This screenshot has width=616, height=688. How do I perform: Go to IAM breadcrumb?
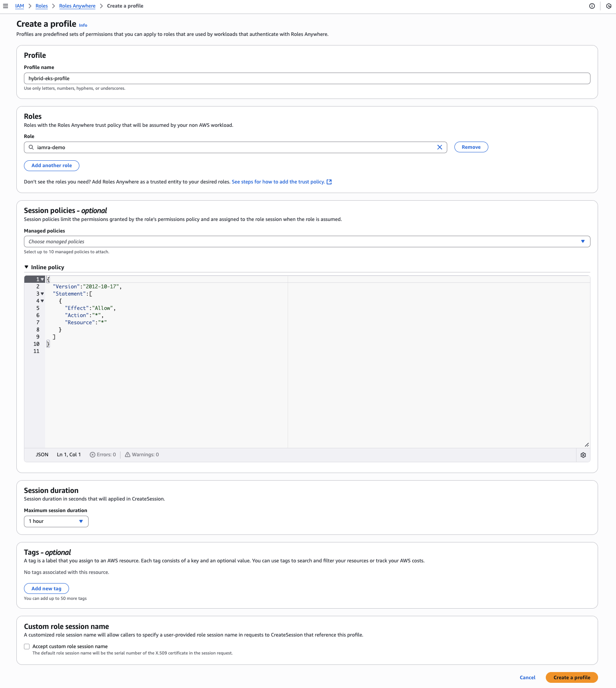click(x=20, y=6)
